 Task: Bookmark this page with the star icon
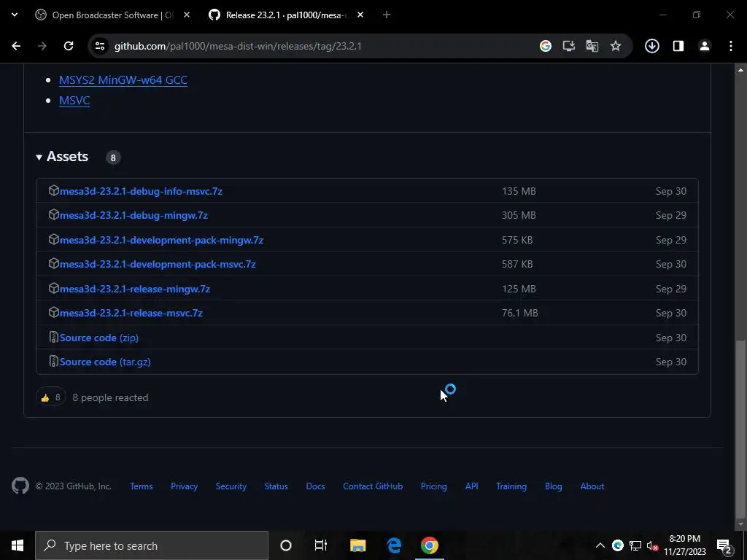tap(616, 46)
